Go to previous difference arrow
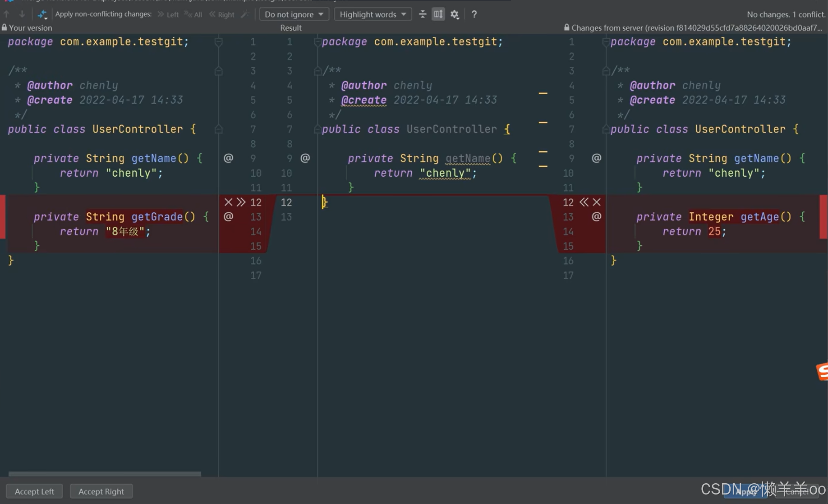828x504 pixels. click(x=7, y=14)
